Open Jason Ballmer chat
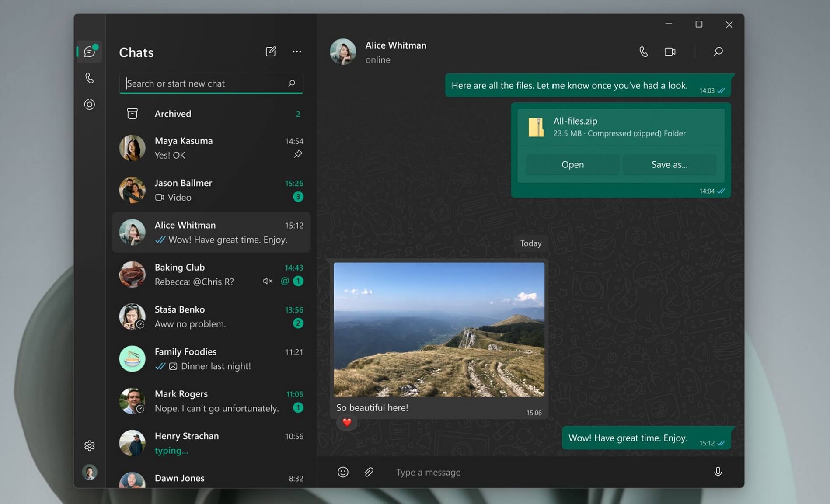 pyautogui.click(x=211, y=190)
